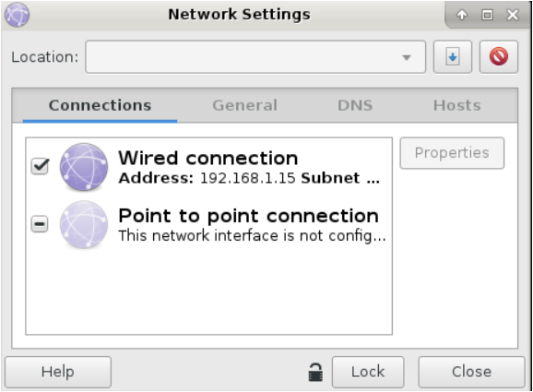
Task: Open the Location dropdown arrow
Action: point(407,57)
